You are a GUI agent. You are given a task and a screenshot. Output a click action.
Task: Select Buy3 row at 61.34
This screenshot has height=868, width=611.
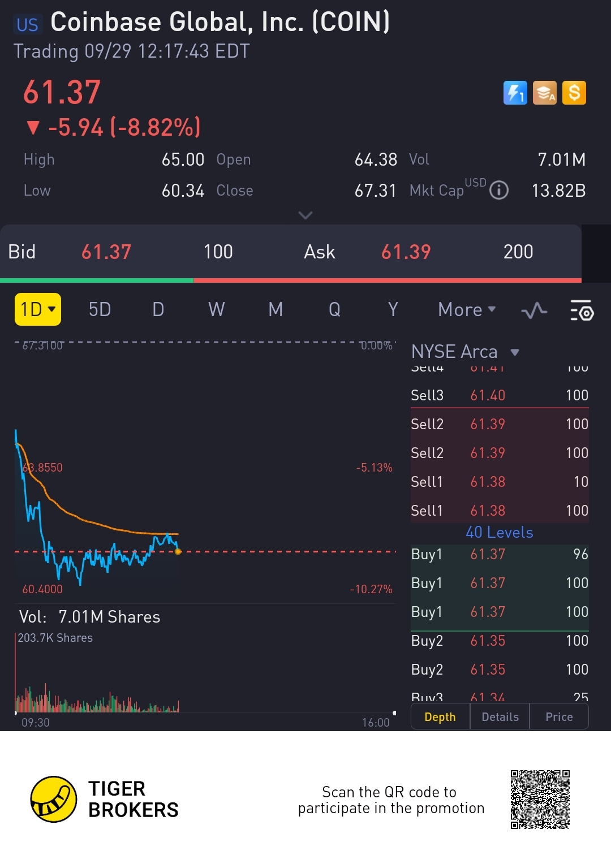500,697
